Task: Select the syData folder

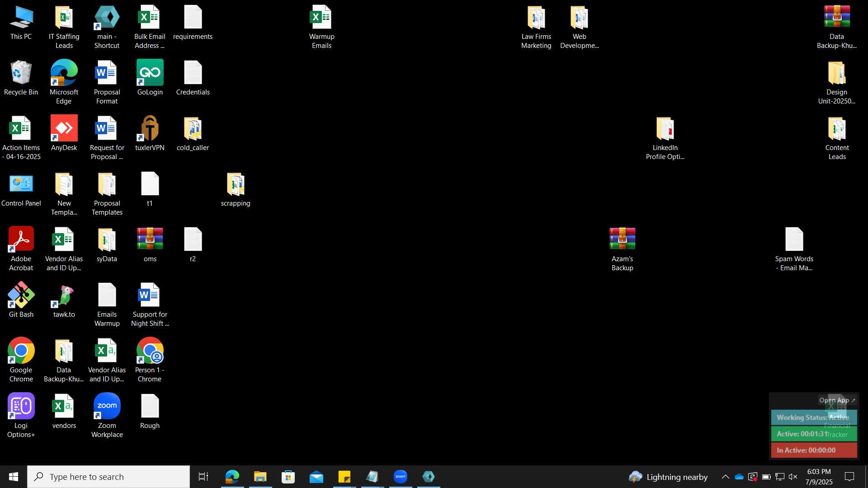Action: (x=107, y=246)
